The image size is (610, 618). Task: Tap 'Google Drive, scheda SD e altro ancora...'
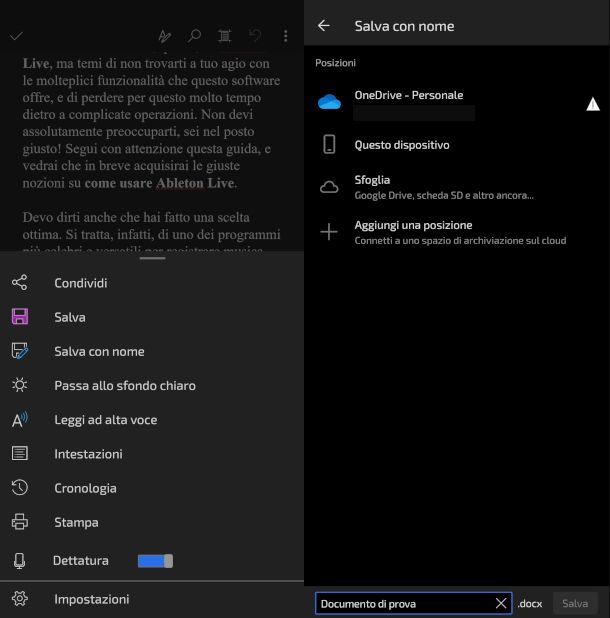(444, 195)
